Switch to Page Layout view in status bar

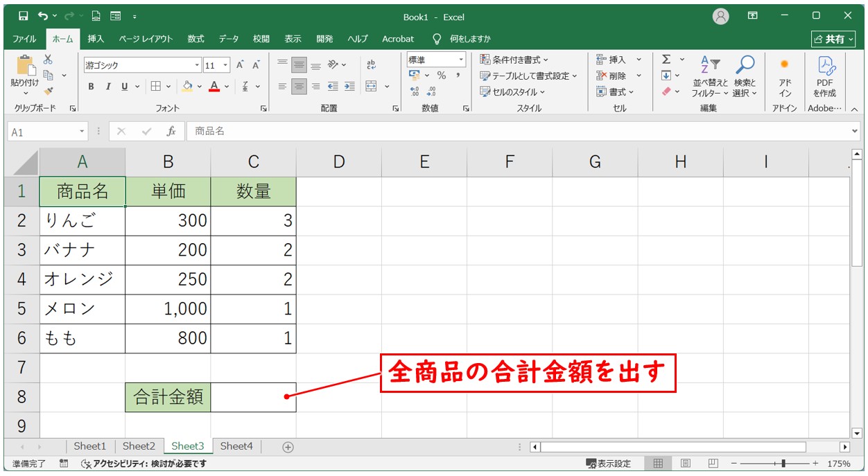coord(686,464)
